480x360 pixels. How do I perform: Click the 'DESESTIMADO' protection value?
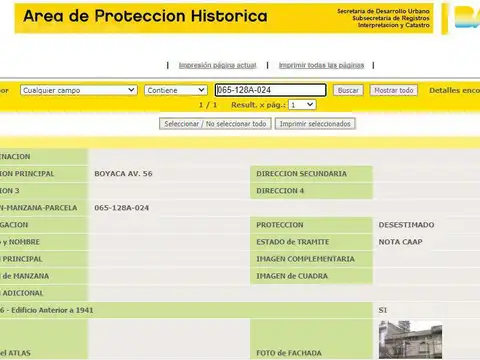click(x=406, y=225)
